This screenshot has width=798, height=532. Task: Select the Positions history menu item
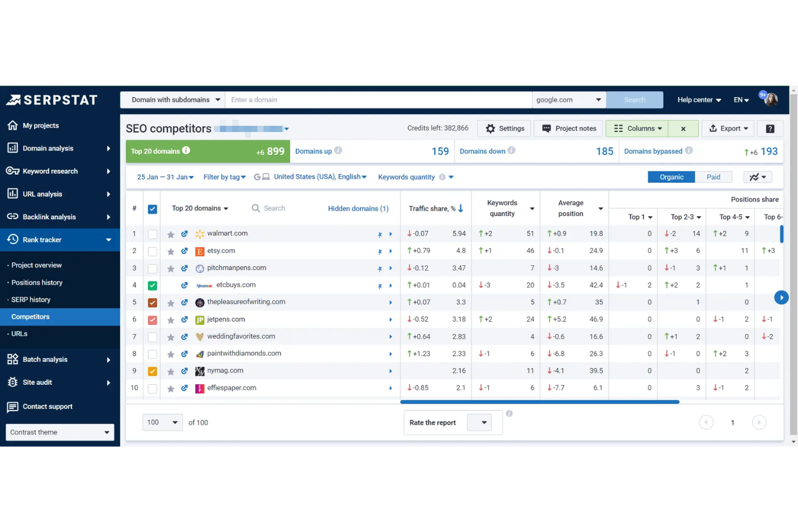click(37, 282)
